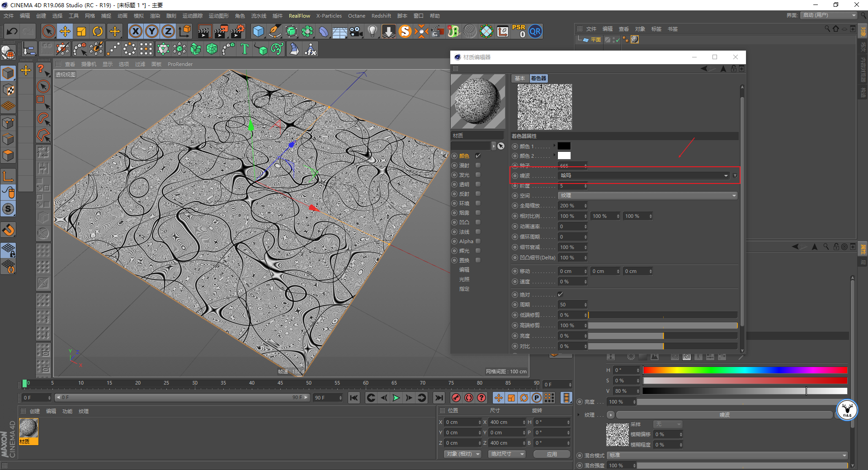This screenshot has width=868, height=470.
Task: Open the 绝对尺寸 size mode dropdown
Action: 506,454
